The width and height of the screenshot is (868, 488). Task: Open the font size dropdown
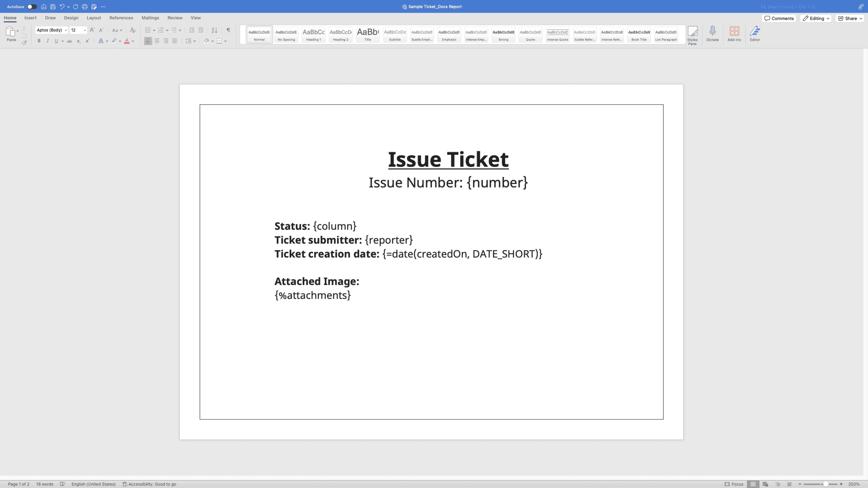pyautogui.click(x=85, y=30)
